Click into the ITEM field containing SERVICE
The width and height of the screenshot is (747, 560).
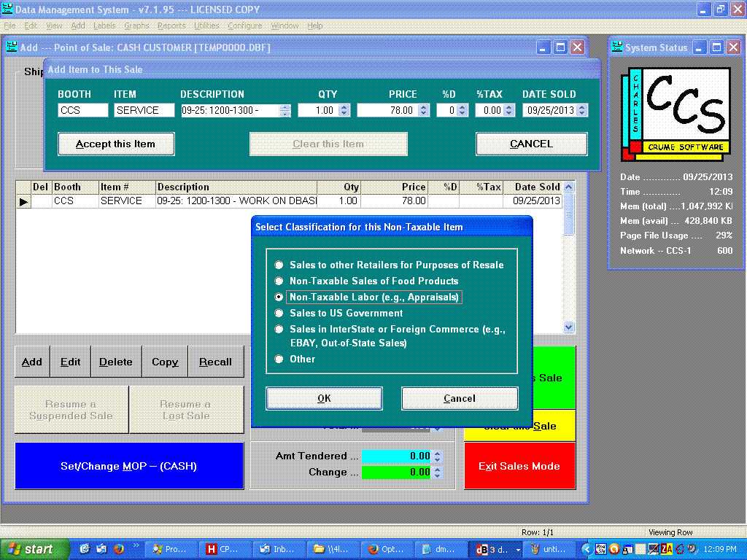click(144, 111)
